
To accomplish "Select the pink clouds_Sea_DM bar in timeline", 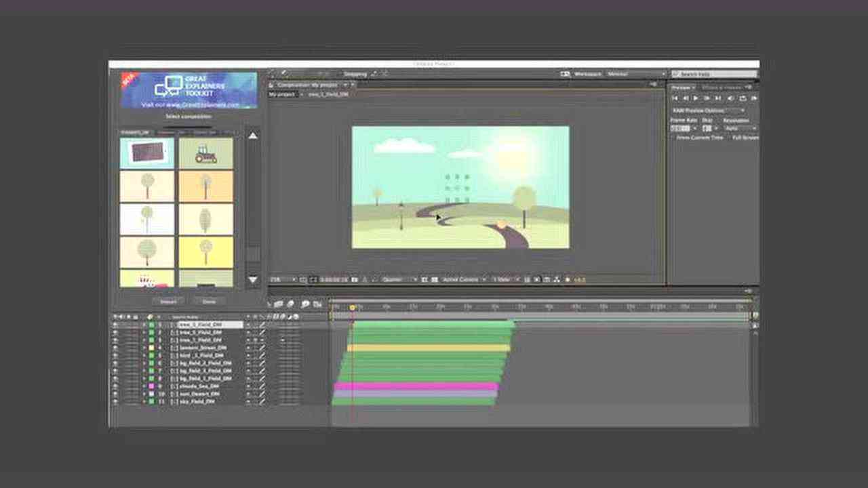I will [416, 386].
